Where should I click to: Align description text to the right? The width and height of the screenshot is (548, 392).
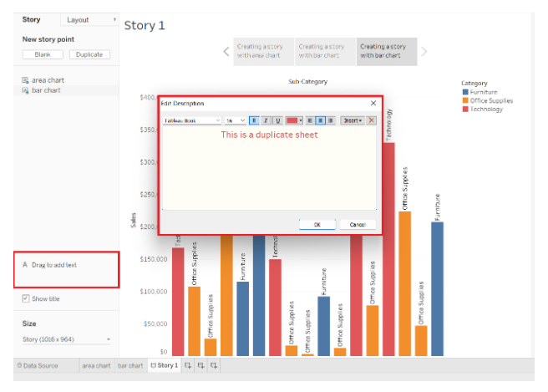331,120
